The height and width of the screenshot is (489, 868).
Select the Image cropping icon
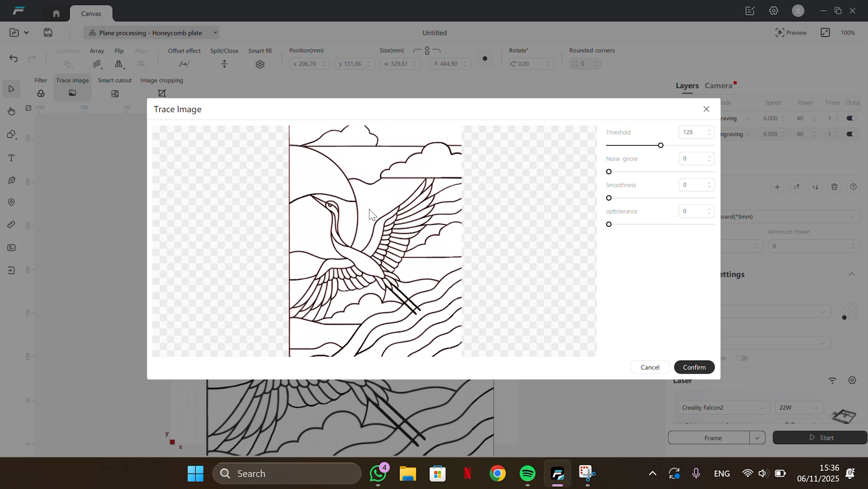162,93
